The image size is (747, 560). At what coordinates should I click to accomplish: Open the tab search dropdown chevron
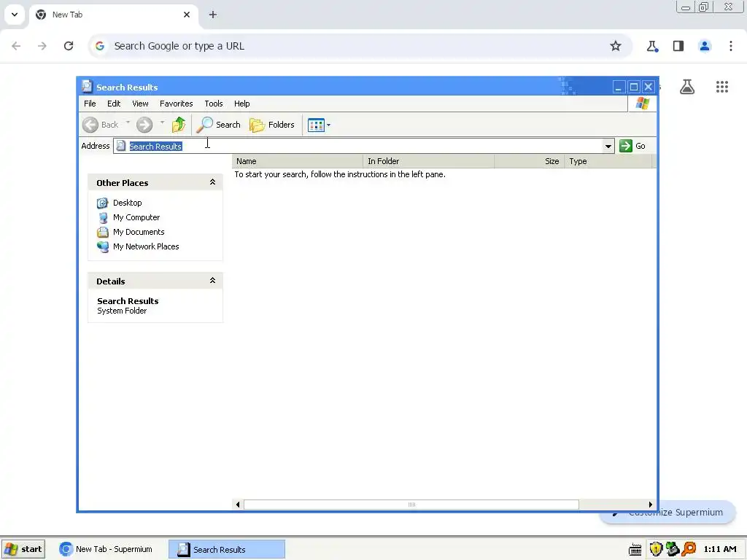tap(15, 15)
